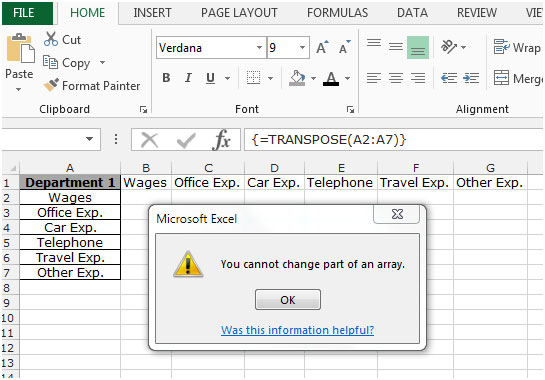This screenshot has height=380, width=545.
Task: Open the Verdana font name dropdown
Action: [x=259, y=48]
